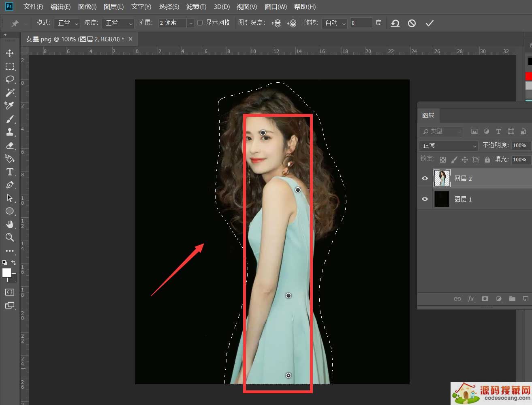
Task: Select the Brush tool
Action: point(10,119)
